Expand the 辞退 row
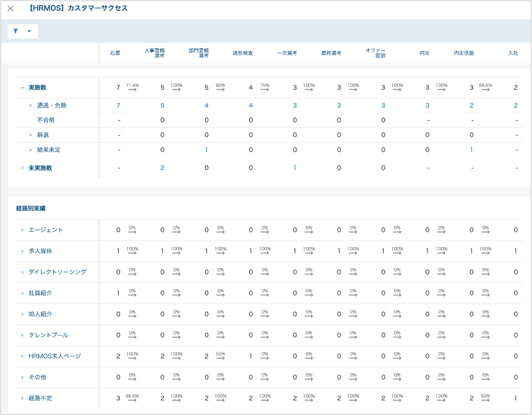Screen dimensions: 532x415 click(x=31, y=135)
